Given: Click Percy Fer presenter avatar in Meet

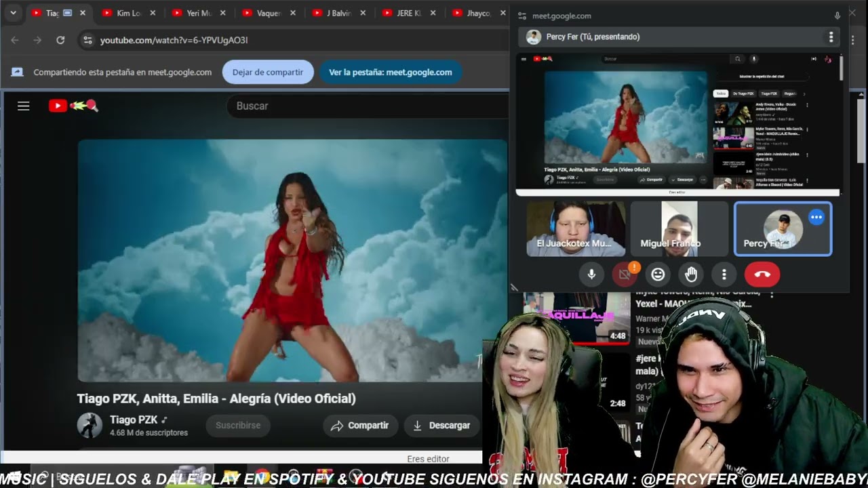Looking at the screenshot, I should click(x=534, y=37).
